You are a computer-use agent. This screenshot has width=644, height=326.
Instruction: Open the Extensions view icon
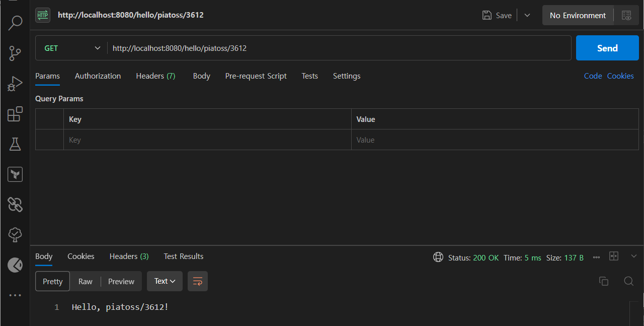(15, 114)
